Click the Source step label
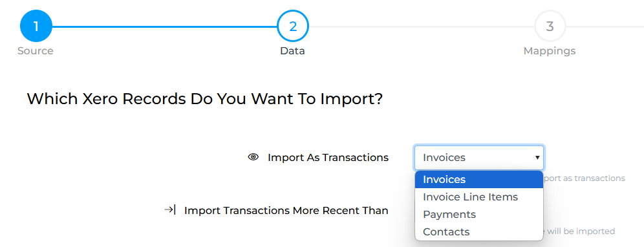 [x=36, y=51]
